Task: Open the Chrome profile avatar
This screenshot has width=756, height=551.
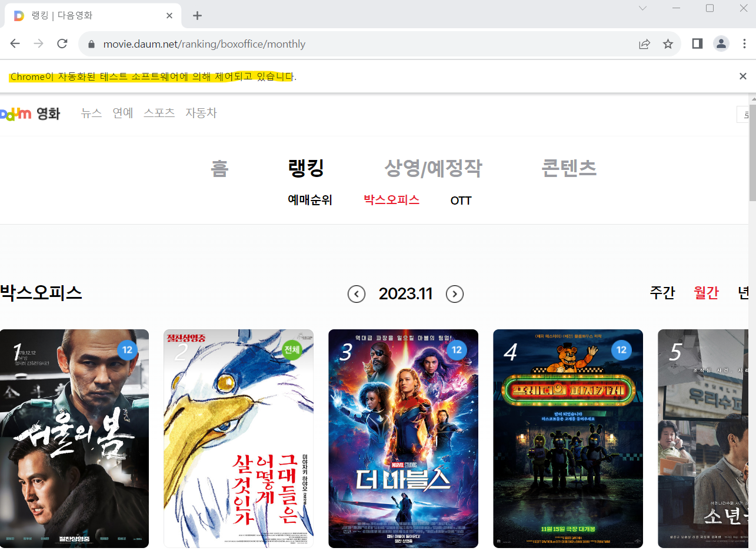Action: point(721,44)
